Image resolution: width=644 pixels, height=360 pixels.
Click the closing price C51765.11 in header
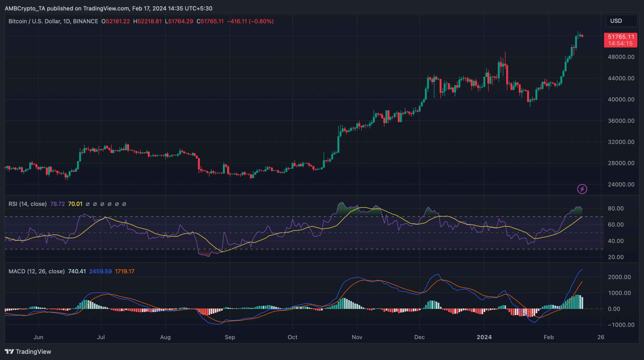coord(210,21)
